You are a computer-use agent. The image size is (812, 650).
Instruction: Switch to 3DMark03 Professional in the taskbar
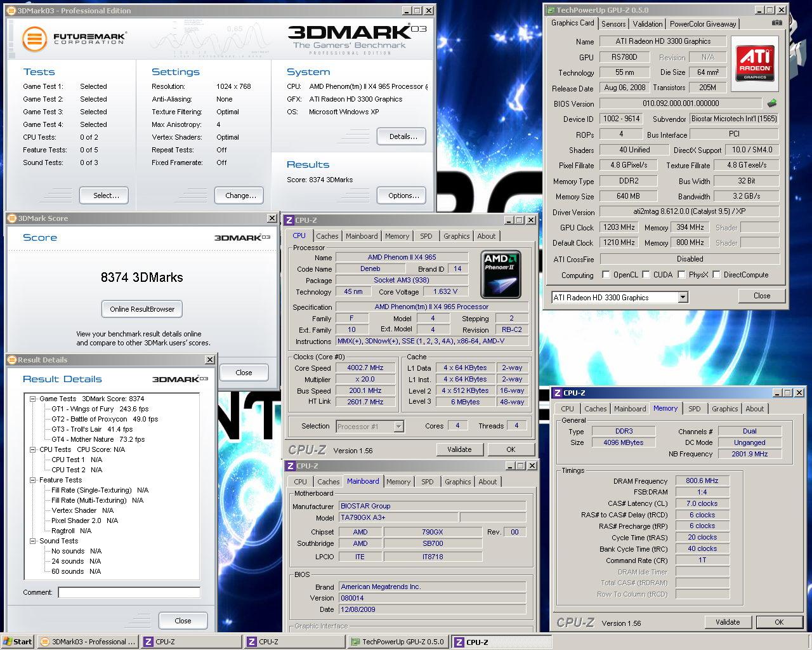[88, 642]
